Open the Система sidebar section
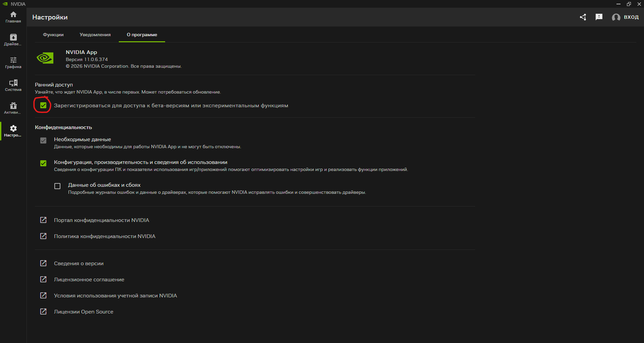This screenshot has height=343, width=644. point(13,85)
